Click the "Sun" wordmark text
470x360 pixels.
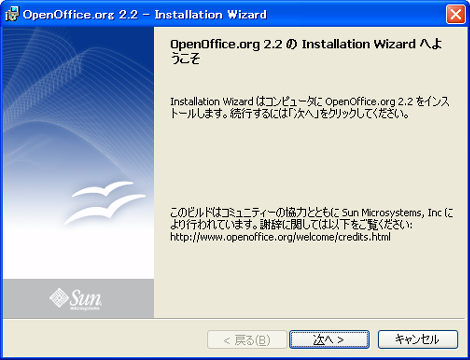pos(86,298)
